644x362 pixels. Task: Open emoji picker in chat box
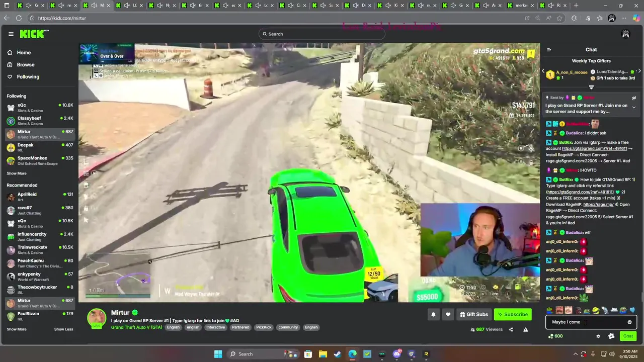tap(629, 322)
